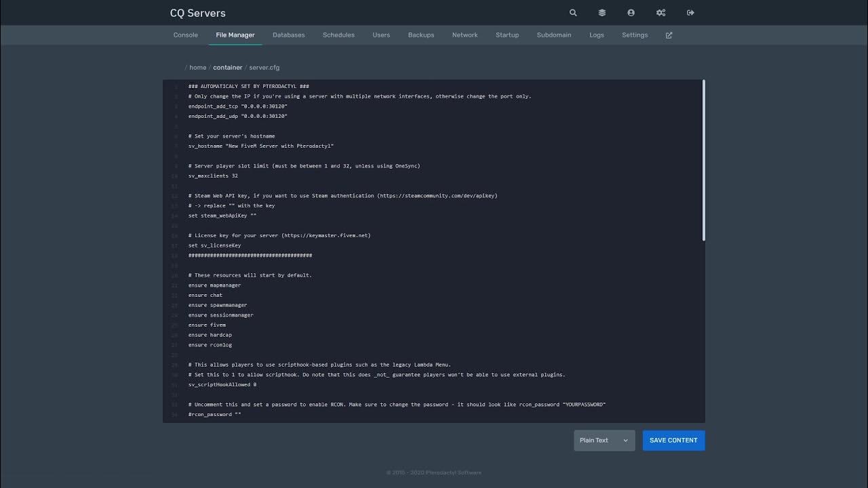Viewport: 868px width, 488px height.
Task: Click the sv_scriptHookAllowed 0 line
Action: (x=222, y=385)
